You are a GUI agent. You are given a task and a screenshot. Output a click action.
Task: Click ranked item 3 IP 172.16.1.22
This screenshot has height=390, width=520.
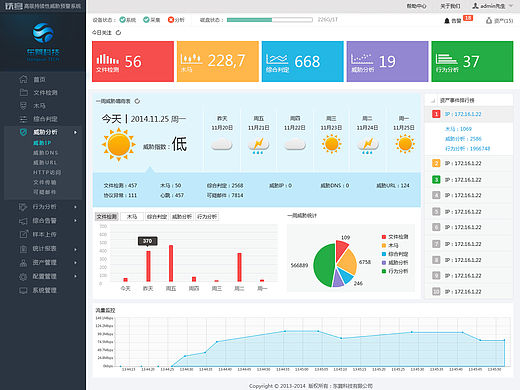click(468, 180)
